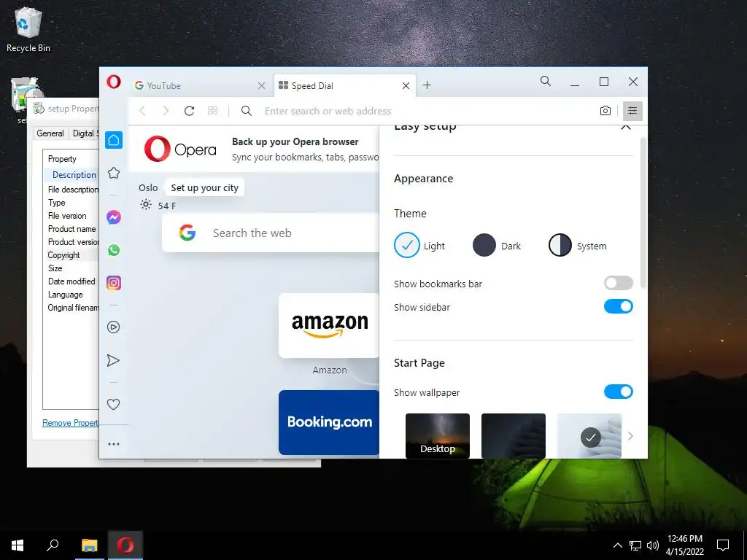Go to Speed Dial home in sidebar

114,140
